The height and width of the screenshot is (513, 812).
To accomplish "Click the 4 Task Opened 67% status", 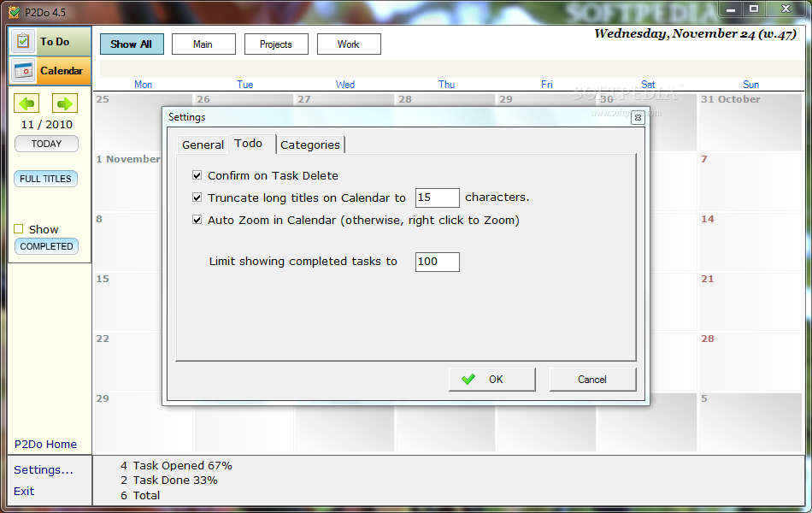I will [176, 465].
